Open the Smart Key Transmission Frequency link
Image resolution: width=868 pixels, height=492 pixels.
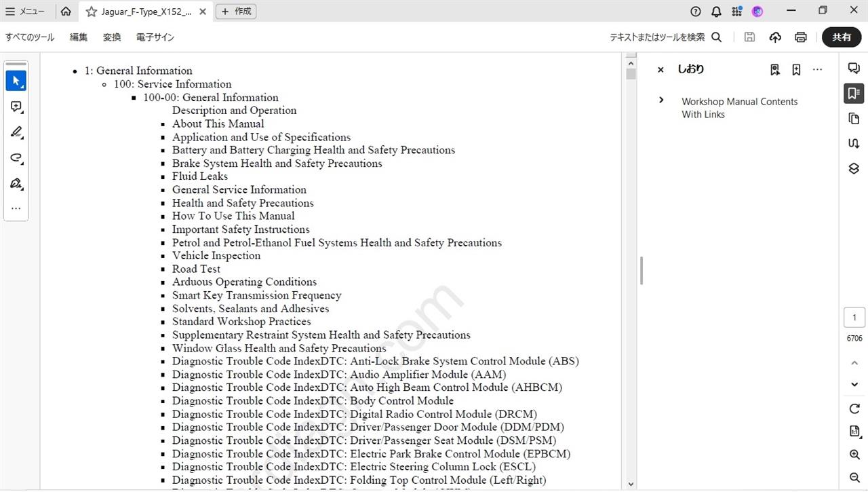point(256,295)
